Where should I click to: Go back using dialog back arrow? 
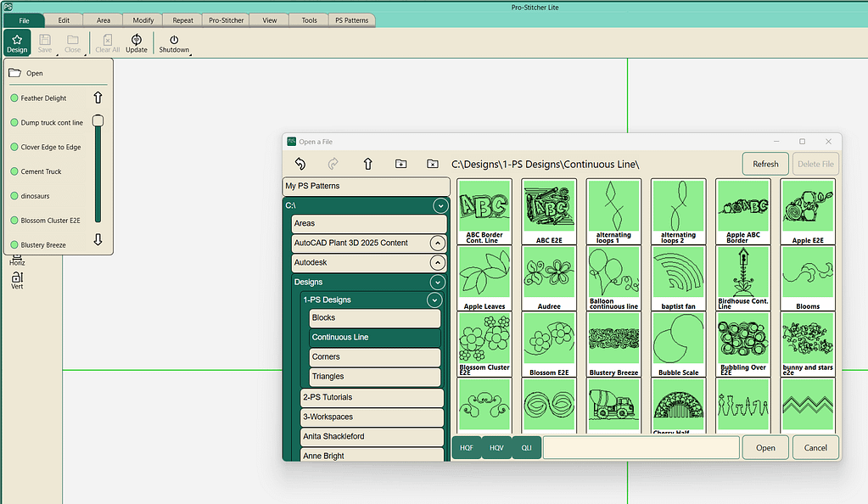[300, 164]
